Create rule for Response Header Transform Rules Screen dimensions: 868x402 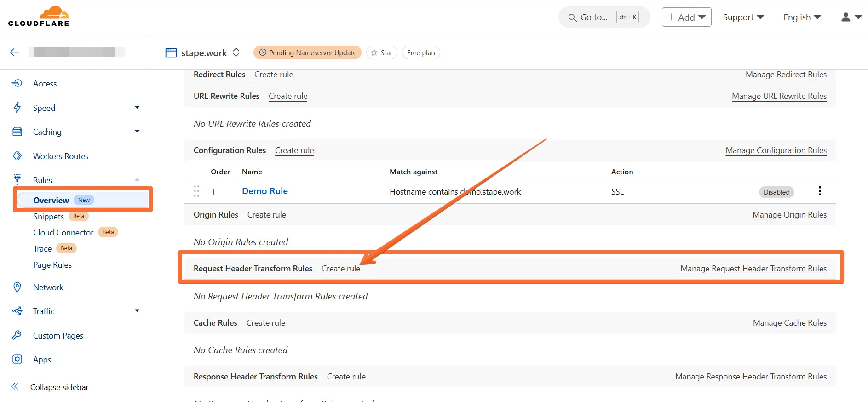pos(346,377)
